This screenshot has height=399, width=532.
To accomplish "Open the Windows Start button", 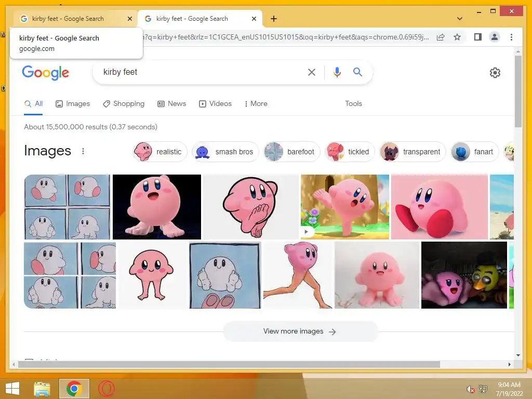I will [x=12, y=389].
